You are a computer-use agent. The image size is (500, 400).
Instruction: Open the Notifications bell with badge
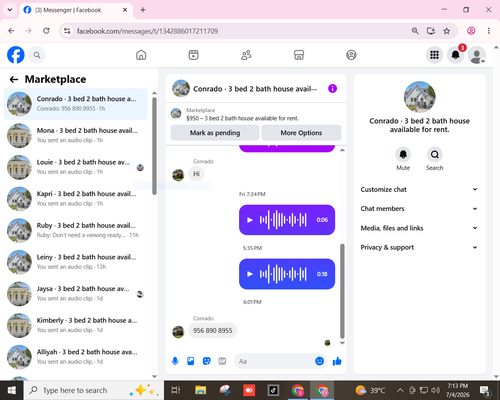[x=456, y=55]
